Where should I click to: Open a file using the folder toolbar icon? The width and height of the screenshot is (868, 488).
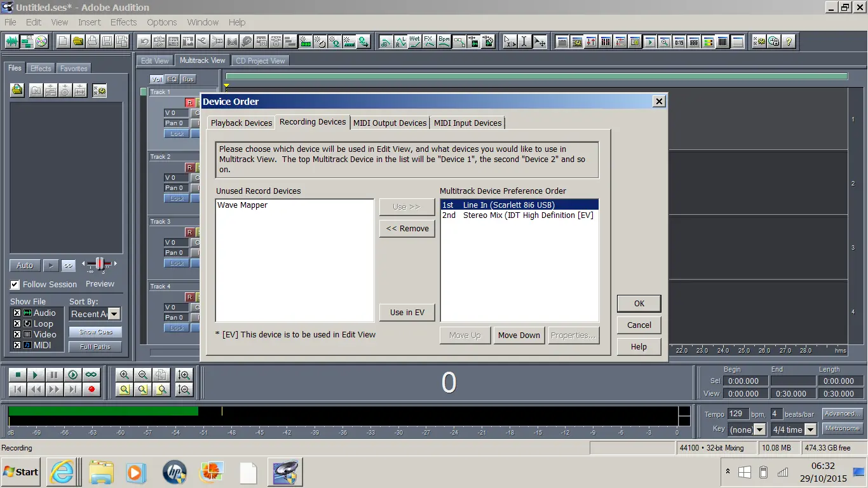[78, 42]
